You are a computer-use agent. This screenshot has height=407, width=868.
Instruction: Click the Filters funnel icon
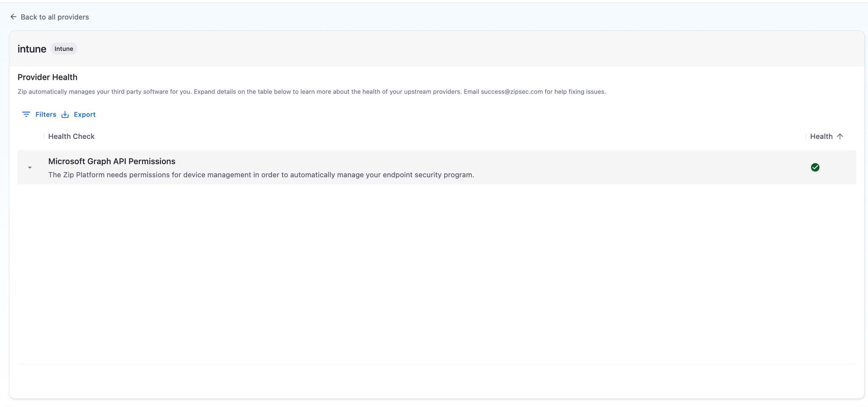coord(26,114)
